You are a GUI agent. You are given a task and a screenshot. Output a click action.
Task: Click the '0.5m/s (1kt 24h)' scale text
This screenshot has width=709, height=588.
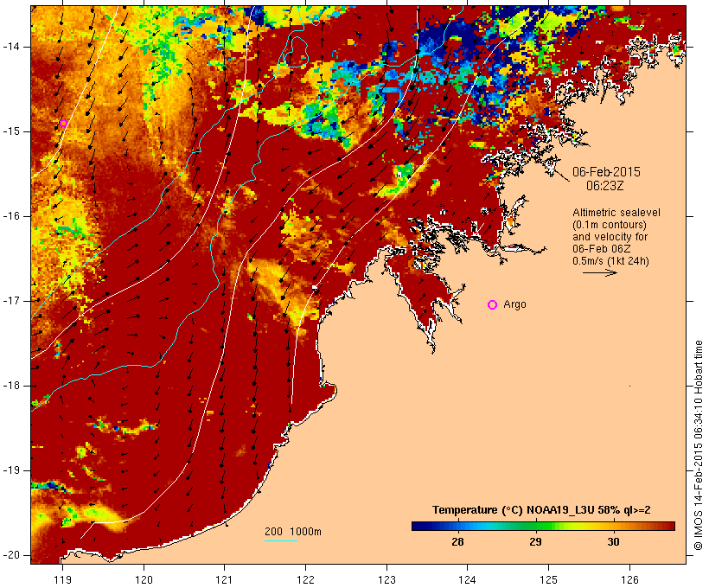click(x=610, y=261)
